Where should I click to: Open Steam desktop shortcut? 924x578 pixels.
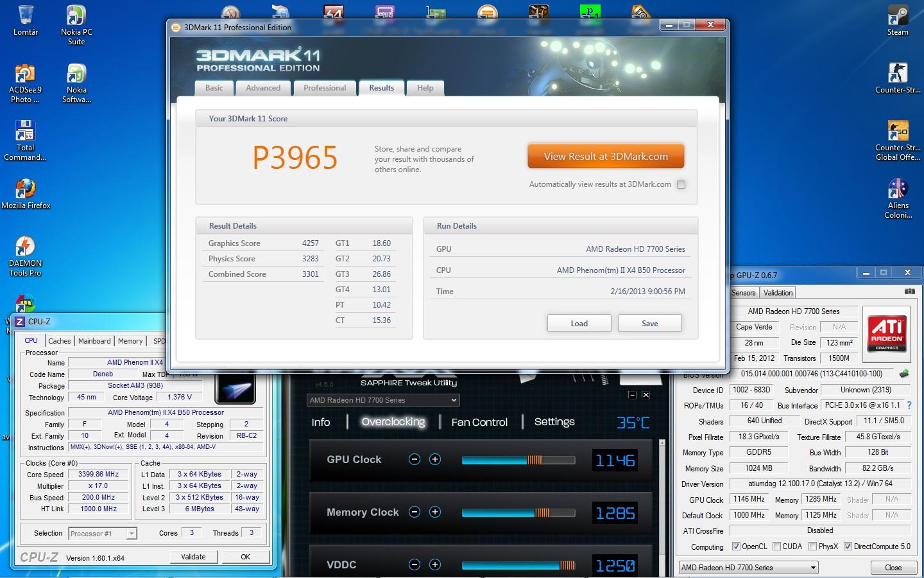pos(898,20)
